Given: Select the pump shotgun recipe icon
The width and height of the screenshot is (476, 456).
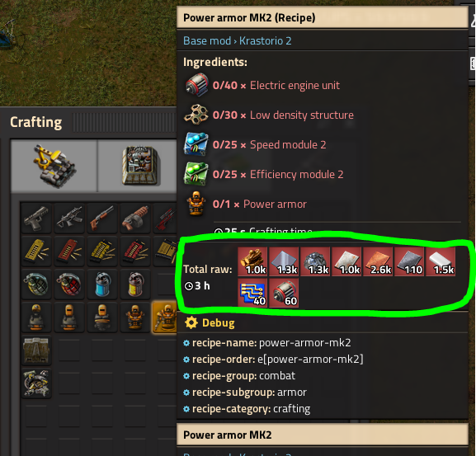Looking at the screenshot, I should [x=102, y=219].
